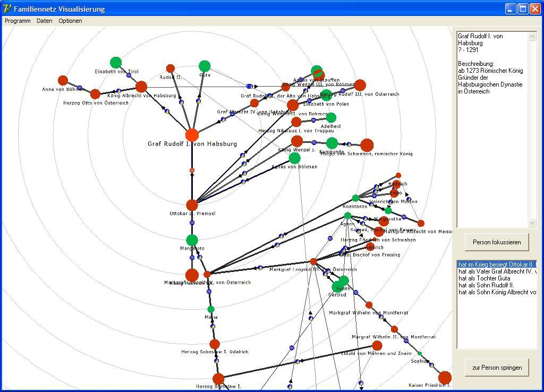Click the green Maria node
The image size is (544, 392).
211,310
